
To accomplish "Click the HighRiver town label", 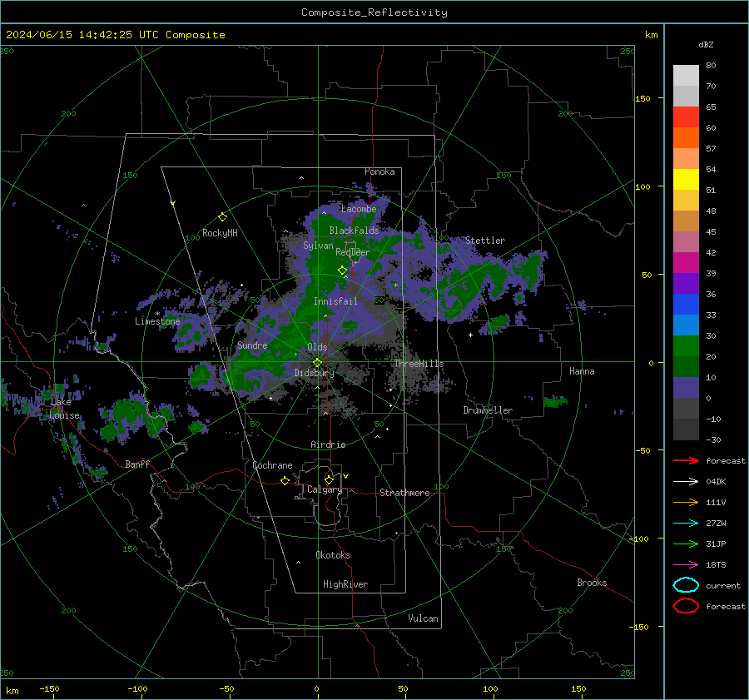I will [x=345, y=584].
